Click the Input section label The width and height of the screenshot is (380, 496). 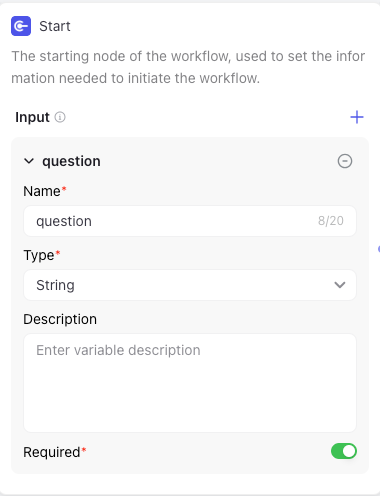(x=32, y=117)
